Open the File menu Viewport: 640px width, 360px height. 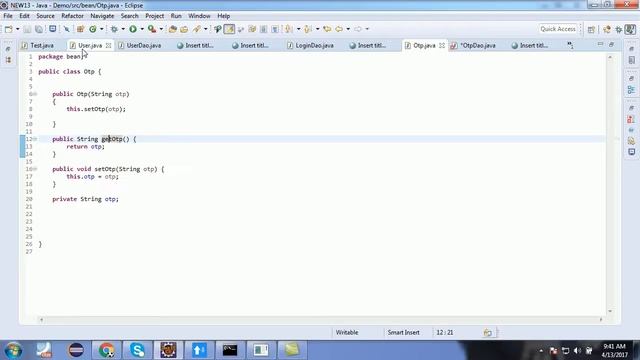click(8, 16)
